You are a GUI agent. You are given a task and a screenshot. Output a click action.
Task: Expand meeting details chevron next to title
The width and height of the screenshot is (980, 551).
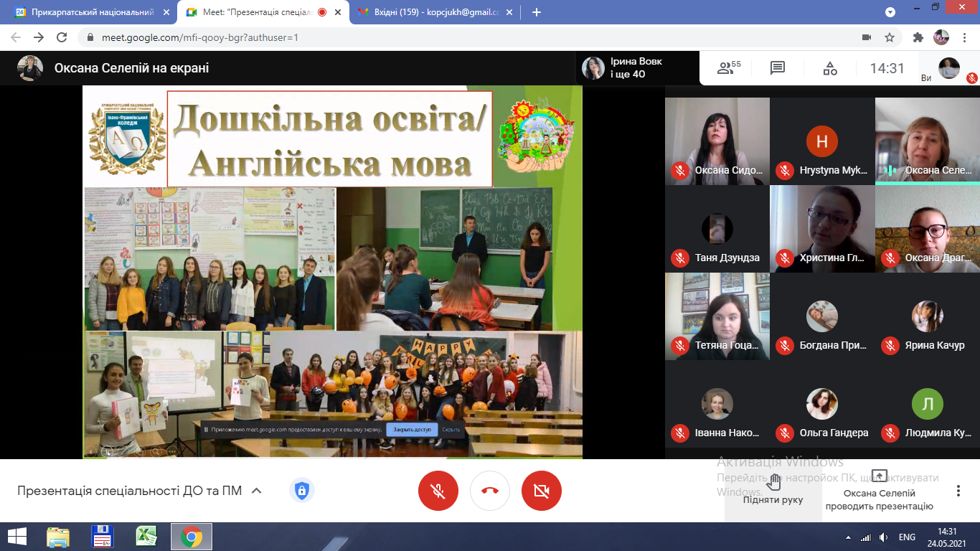256,491
